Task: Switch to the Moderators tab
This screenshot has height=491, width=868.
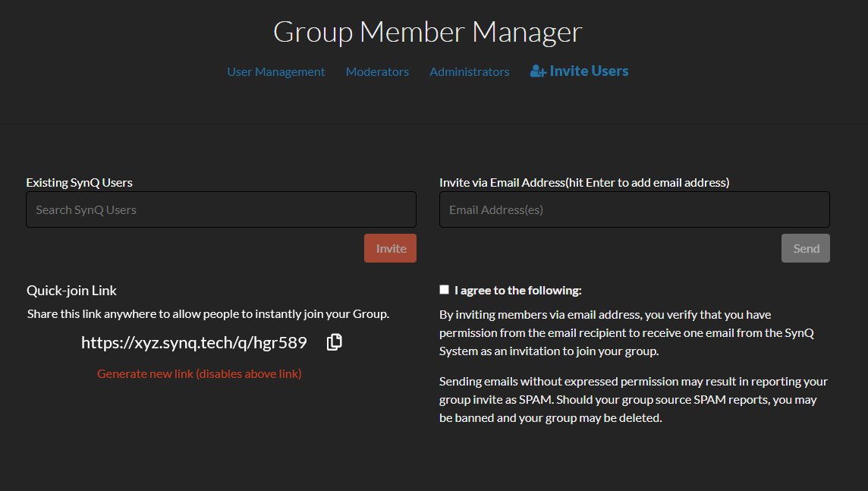Action: pos(377,72)
